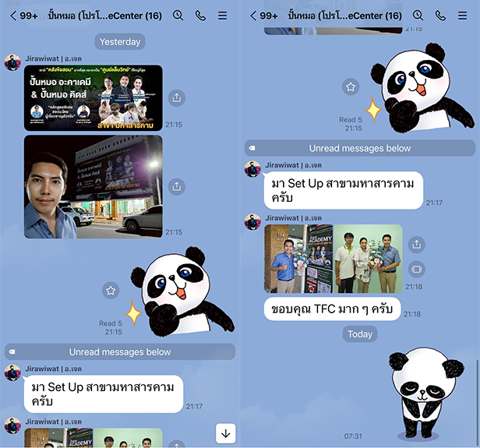Tap star icon beside panda sticker in left chat
Image resolution: width=480 pixels, height=448 pixels.
pos(111,290)
